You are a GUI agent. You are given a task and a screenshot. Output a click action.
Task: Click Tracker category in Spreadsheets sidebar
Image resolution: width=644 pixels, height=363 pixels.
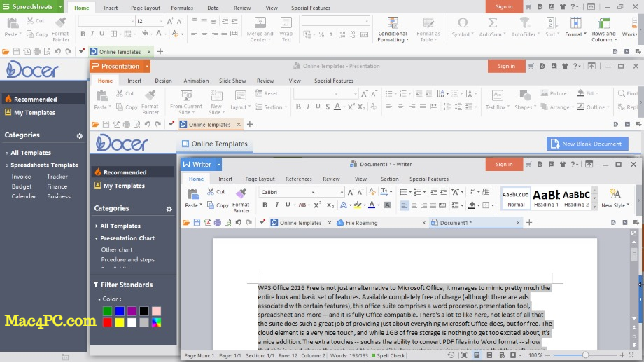pos(57,177)
